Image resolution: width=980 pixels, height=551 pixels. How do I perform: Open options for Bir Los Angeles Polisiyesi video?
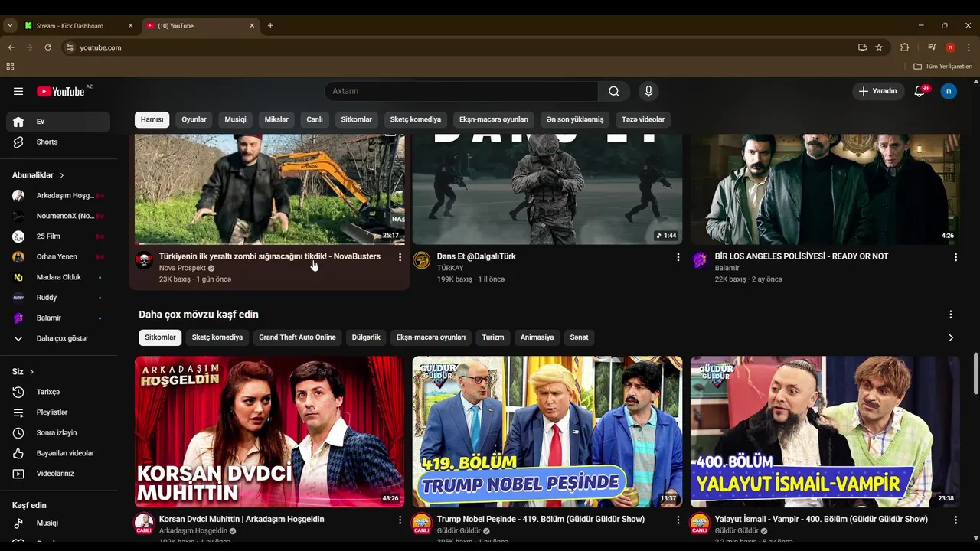point(955,257)
